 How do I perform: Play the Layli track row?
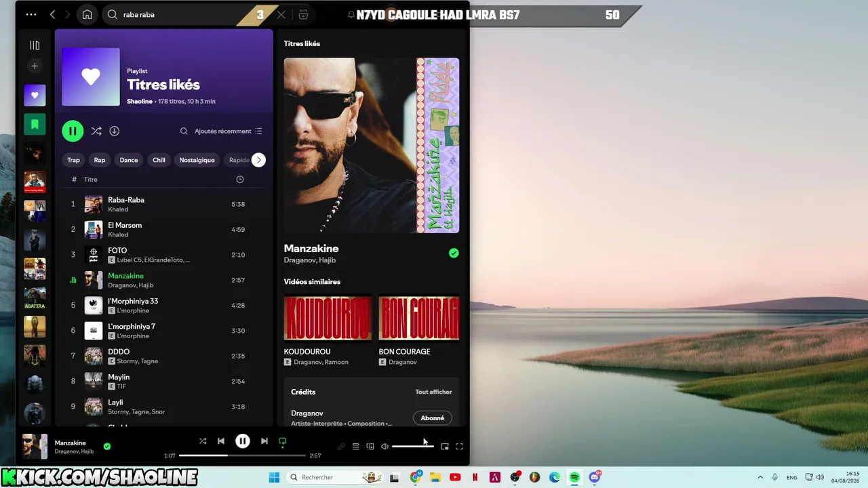point(163,407)
